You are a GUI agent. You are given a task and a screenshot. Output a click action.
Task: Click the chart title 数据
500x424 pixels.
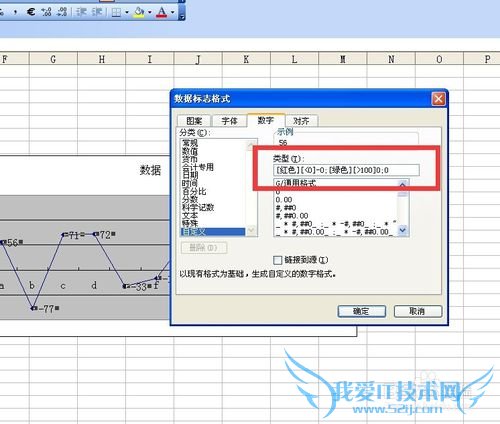[150, 170]
